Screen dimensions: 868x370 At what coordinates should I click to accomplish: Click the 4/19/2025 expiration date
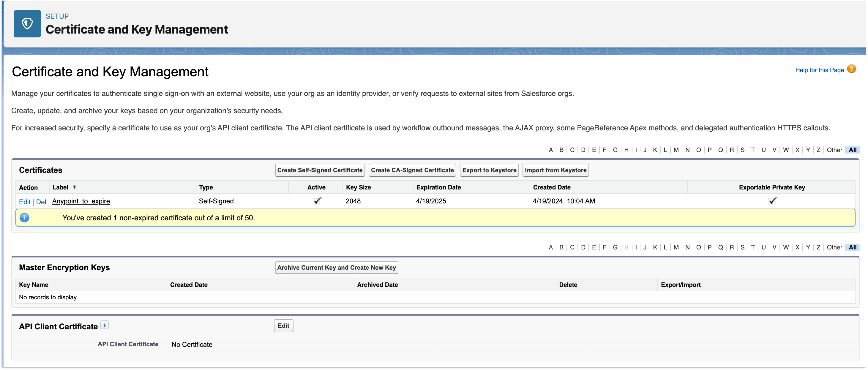coord(431,201)
